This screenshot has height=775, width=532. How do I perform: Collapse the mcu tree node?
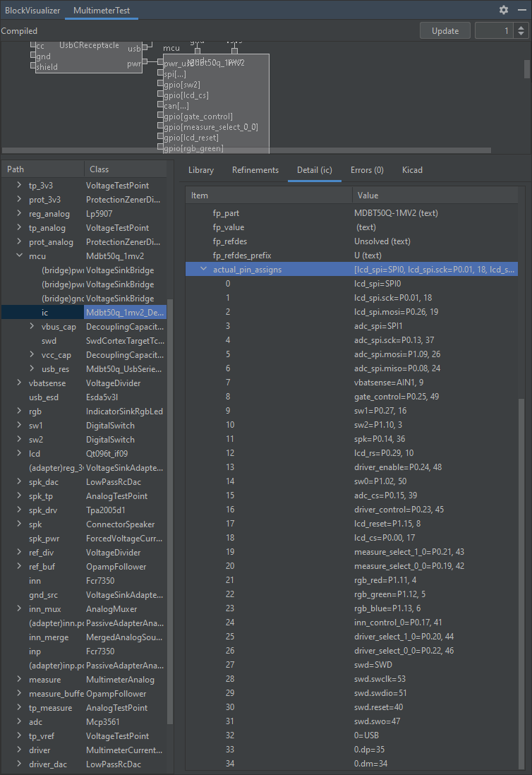[19, 256]
